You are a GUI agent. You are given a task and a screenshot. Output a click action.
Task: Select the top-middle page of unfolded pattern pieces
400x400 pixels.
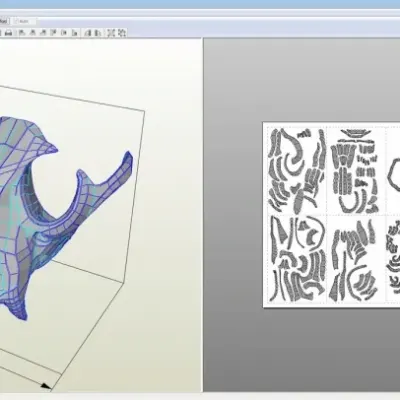pos(355,171)
